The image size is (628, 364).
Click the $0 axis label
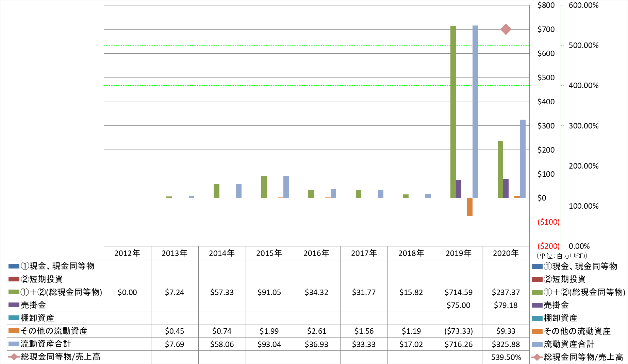click(x=542, y=198)
